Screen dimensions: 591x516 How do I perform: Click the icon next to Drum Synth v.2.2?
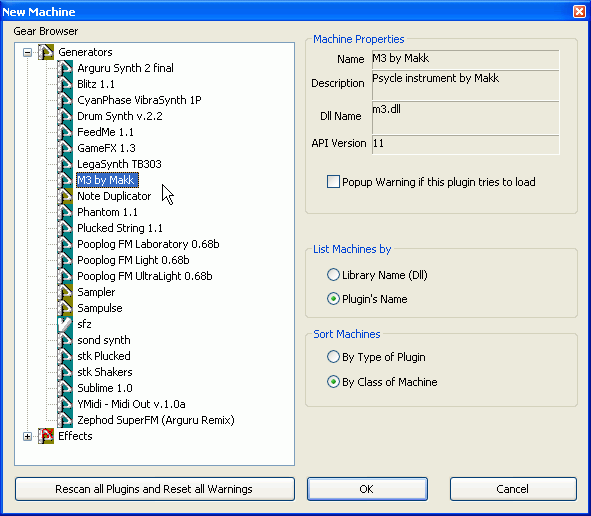65,116
